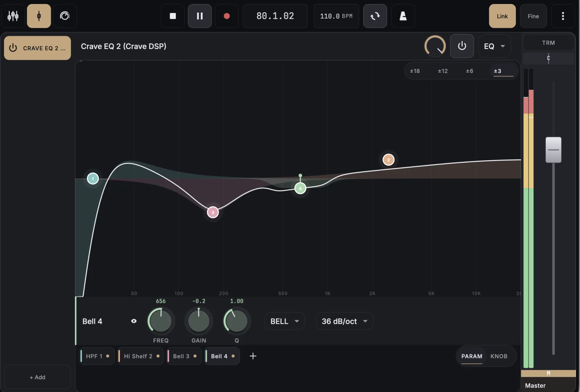Screen dimensions: 580x392
Task: Add a new EQ band with plus
Action: pyautogui.click(x=253, y=356)
